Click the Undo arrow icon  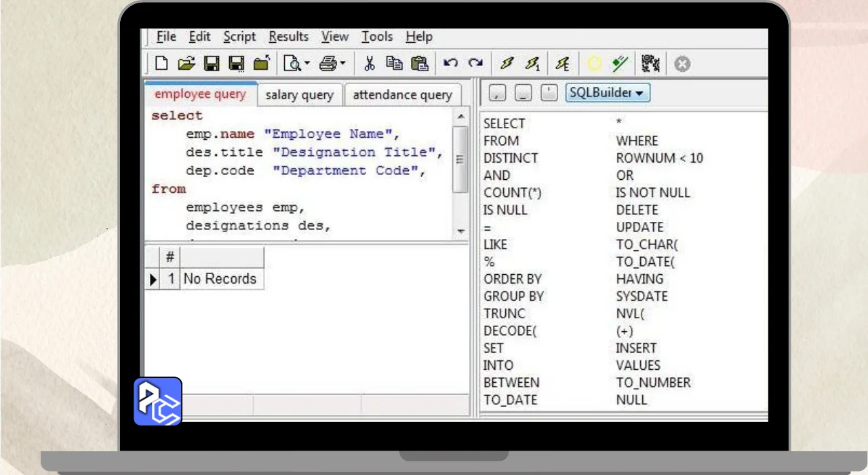450,63
